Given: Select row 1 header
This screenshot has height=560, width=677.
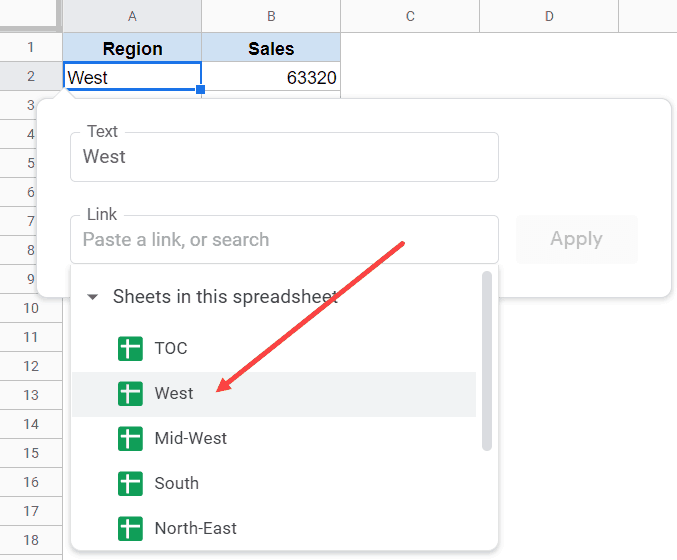Looking at the screenshot, I should (x=30, y=48).
